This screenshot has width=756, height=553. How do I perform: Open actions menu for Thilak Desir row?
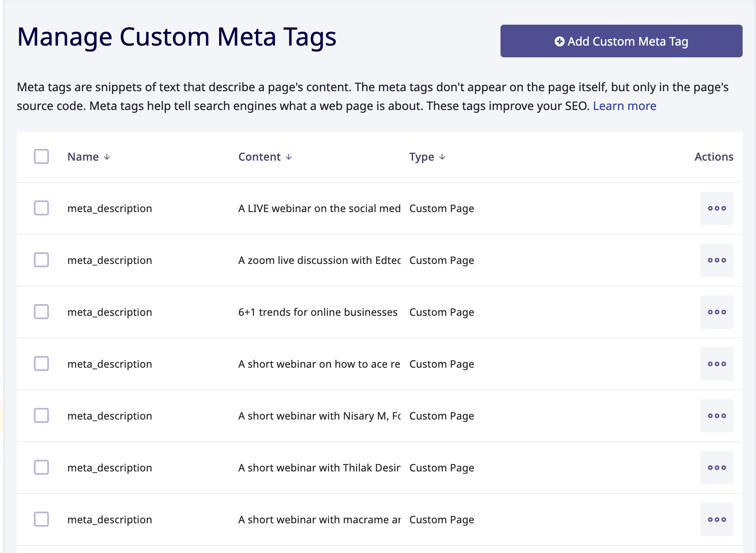tap(717, 468)
